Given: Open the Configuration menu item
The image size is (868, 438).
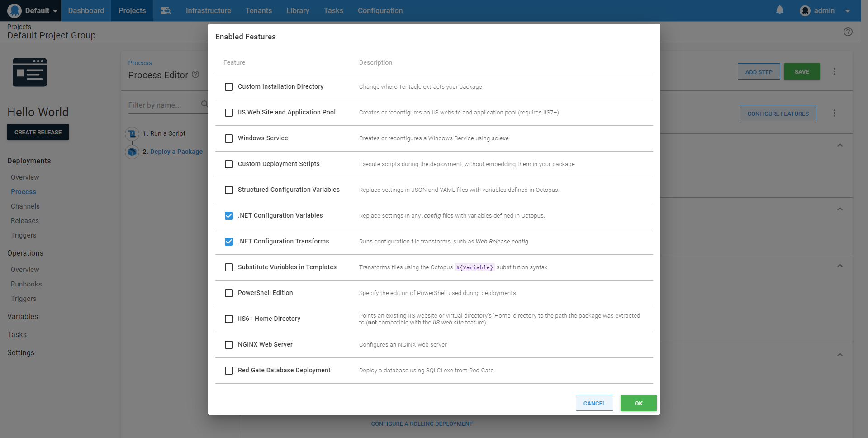Looking at the screenshot, I should 380,10.
